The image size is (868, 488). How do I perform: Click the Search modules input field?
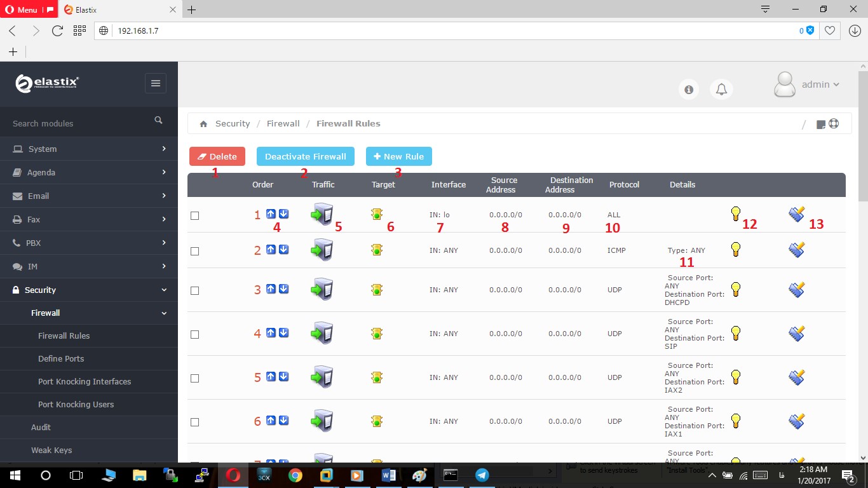(x=79, y=123)
